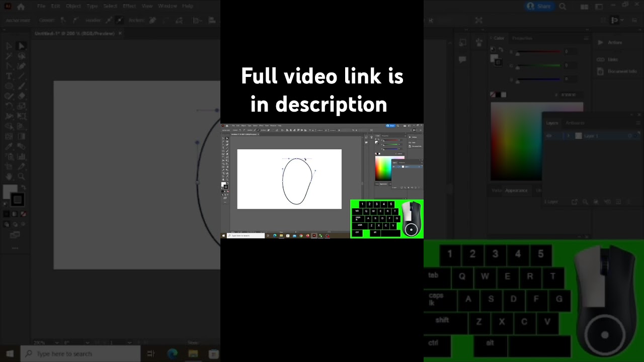The height and width of the screenshot is (362, 644).
Task: Choose the Curvature tool in background toolbar
Action: pos(21,66)
